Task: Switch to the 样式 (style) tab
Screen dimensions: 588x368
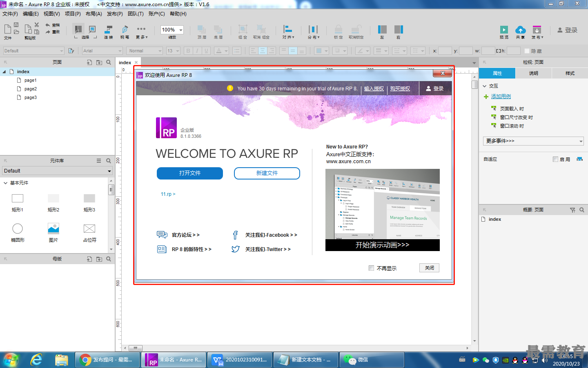Action: (x=570, y=73)
